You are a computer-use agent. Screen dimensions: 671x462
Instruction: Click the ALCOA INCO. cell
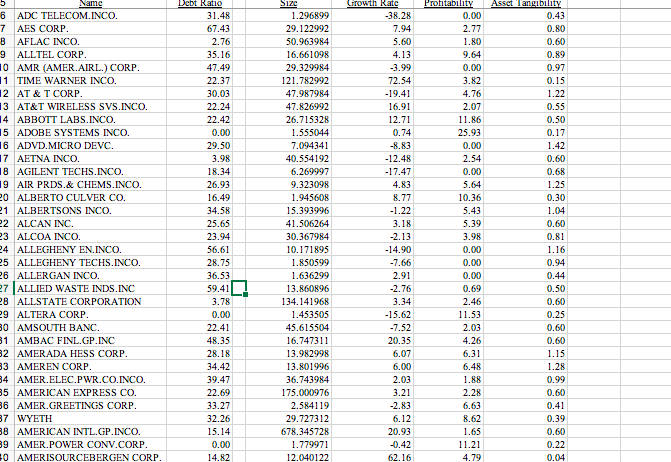tap(91, 237)
